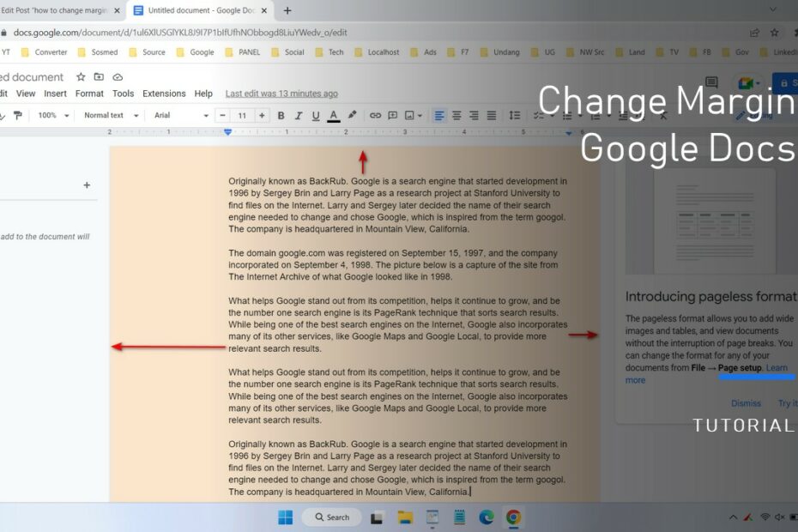798x532 pixels.
Task: Open the Format menu
Action: pos(89,94)
